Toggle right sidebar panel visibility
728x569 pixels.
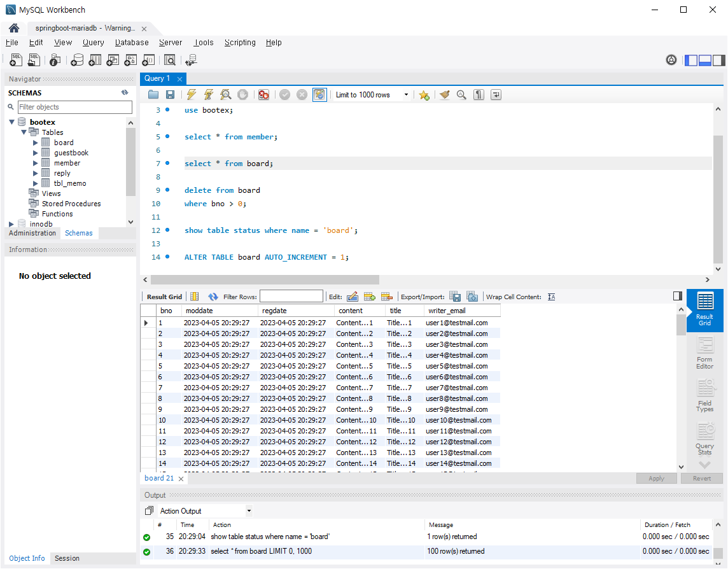[718, 60]
